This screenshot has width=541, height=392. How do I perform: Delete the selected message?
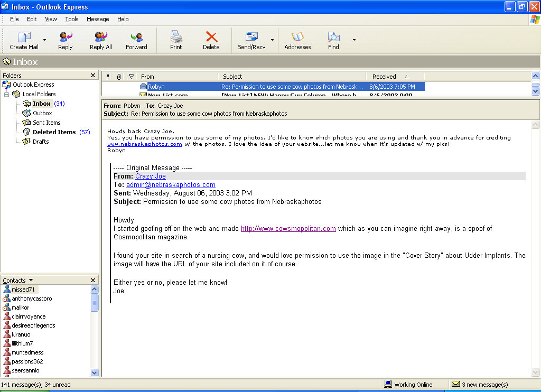click(211, 38)
